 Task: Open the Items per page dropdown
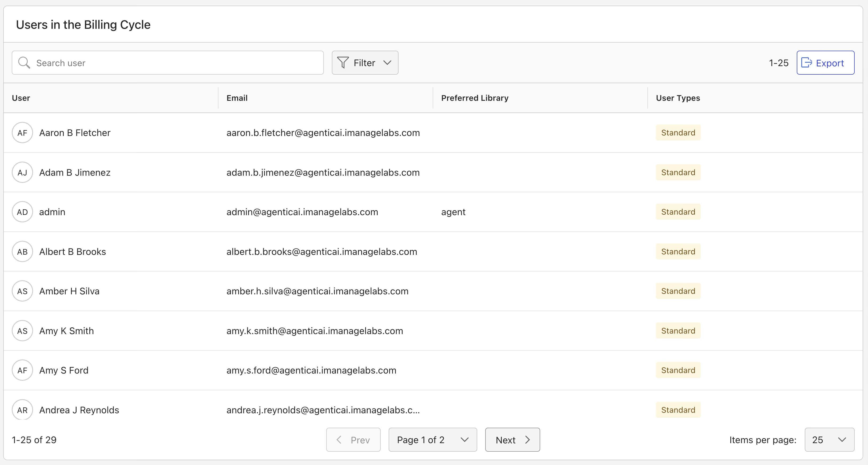tap(829, 440)
